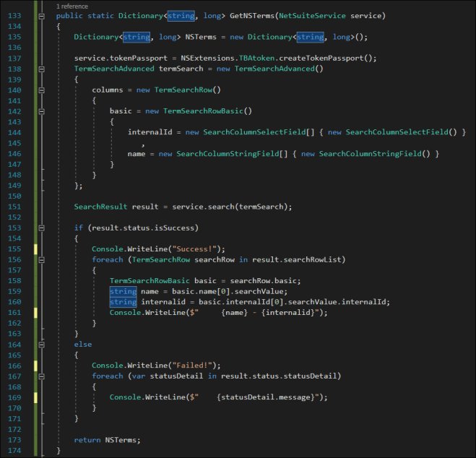The image size is (476, 458).
Task: Click the "Failed!" string literal
Action: 192,366
